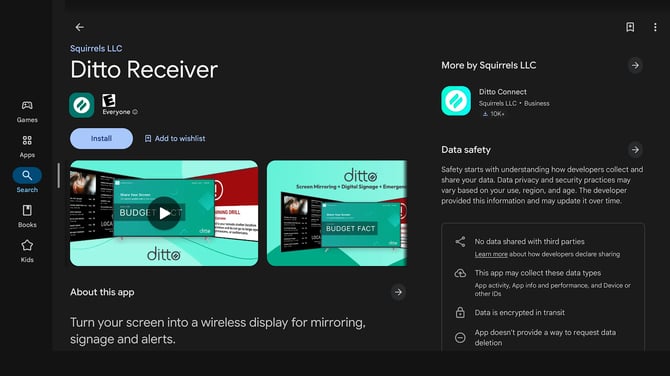Screen dimensions: 670x376
Task: Select the Search tab in sidebar
Action: (x=27, y=180)
